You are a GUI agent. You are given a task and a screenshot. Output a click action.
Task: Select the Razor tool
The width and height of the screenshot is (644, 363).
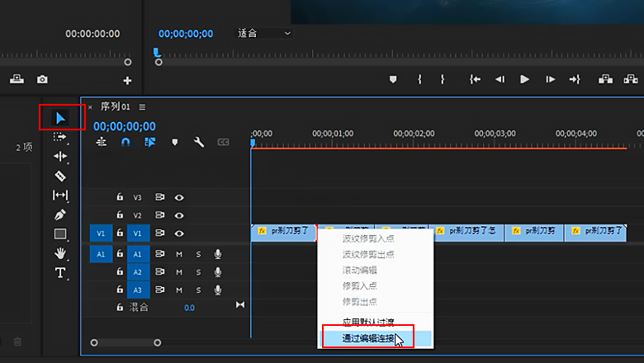[x=60, y=176]
